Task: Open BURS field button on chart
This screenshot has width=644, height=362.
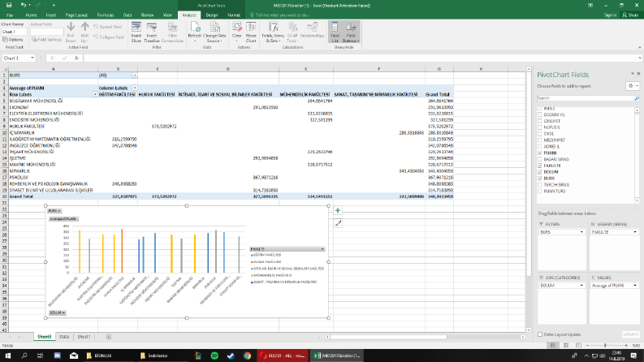Action: coord(54,210)
